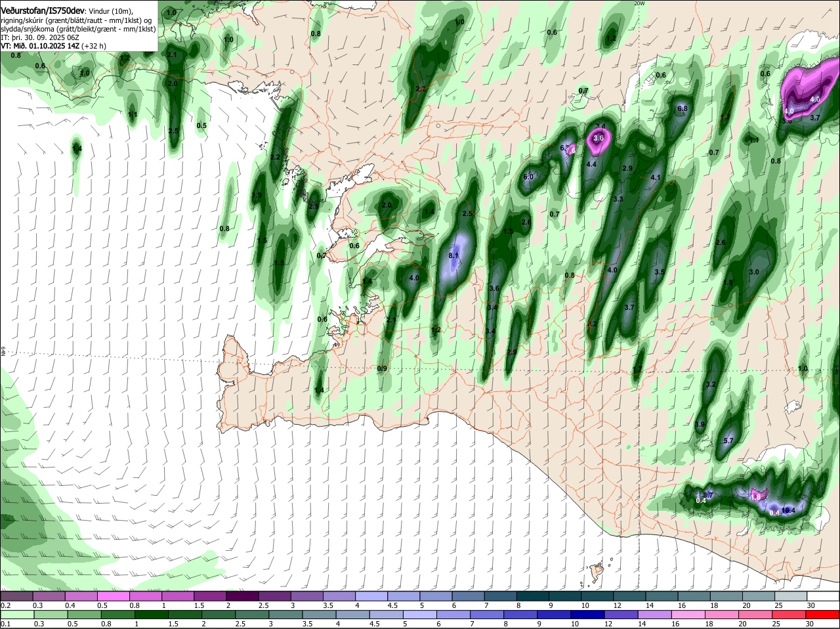Click the 0.2 tick label in the snow legend

(x=6, y=605)
